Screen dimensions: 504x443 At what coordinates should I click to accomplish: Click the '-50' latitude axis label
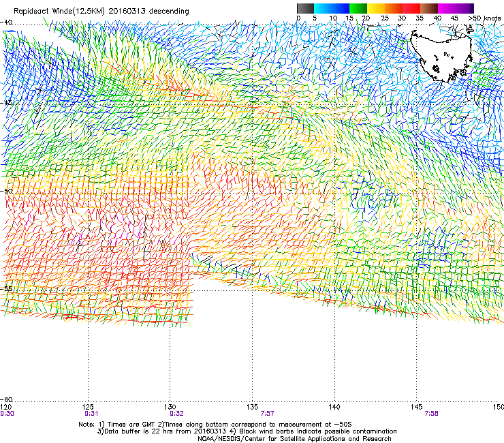click(6, 191)
